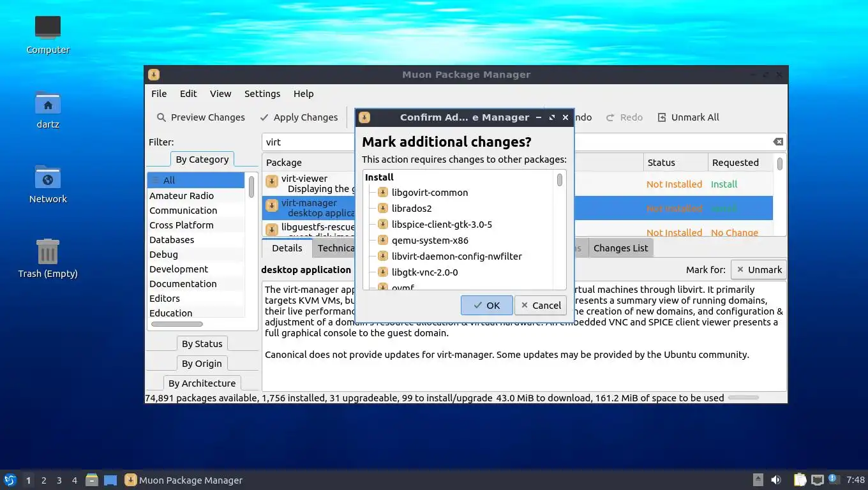Click the show desktop panel icon
868x490 pixels.
(x=110, y=480)
